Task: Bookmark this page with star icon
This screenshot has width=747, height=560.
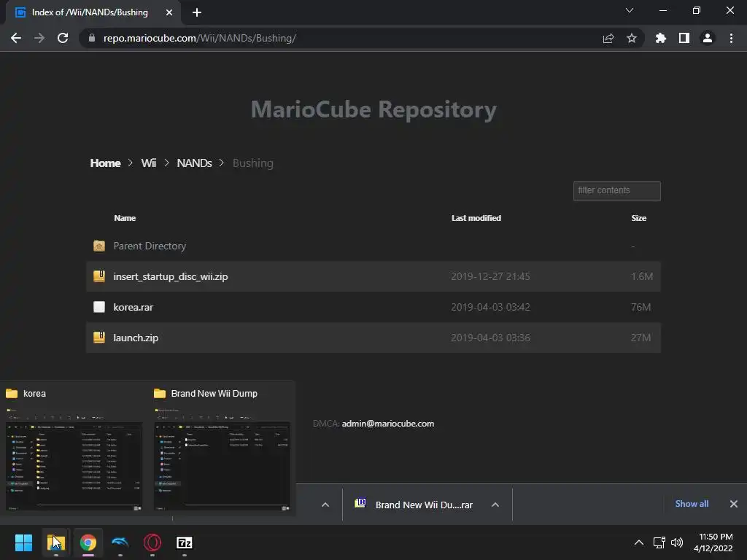Action: [632, 38]
